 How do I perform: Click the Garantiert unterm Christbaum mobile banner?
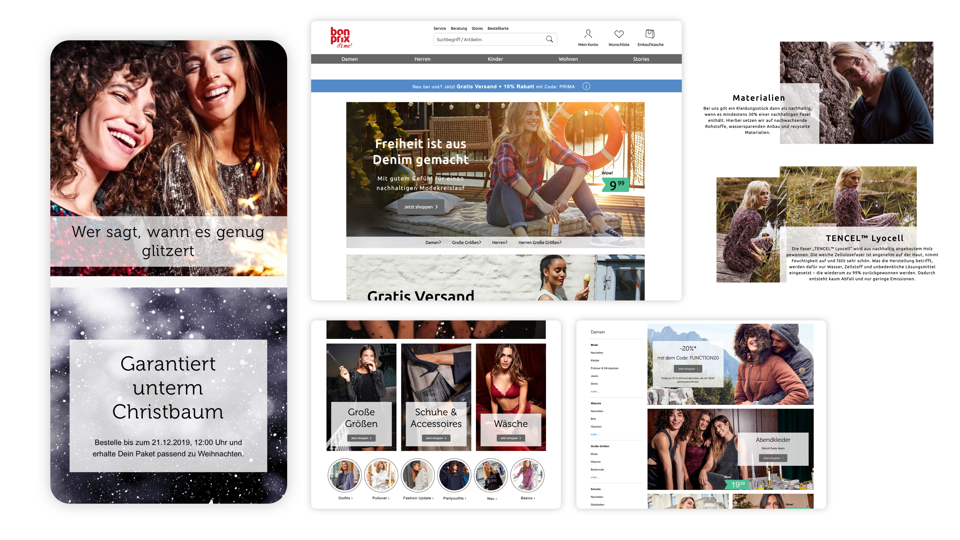click(168, 396)
